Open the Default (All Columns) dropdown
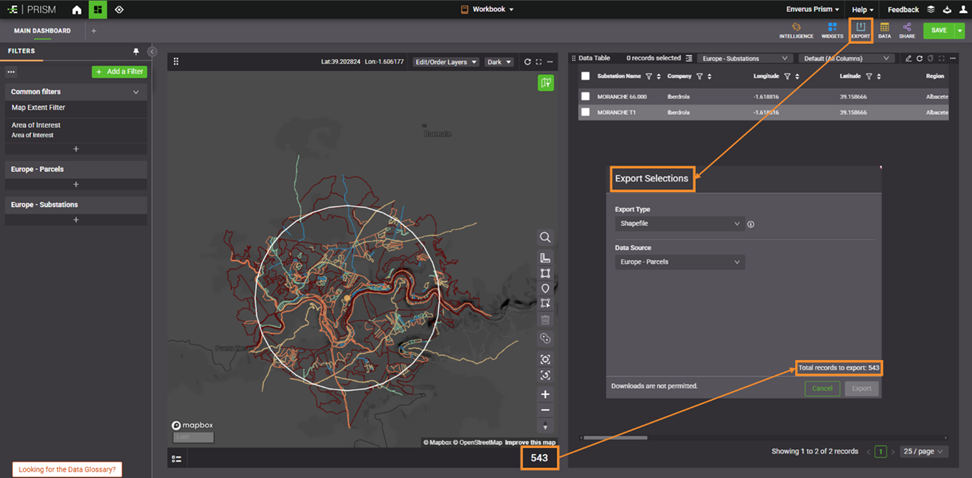Image resolution: width=972 pixels, height=478 pixels. 847,58
